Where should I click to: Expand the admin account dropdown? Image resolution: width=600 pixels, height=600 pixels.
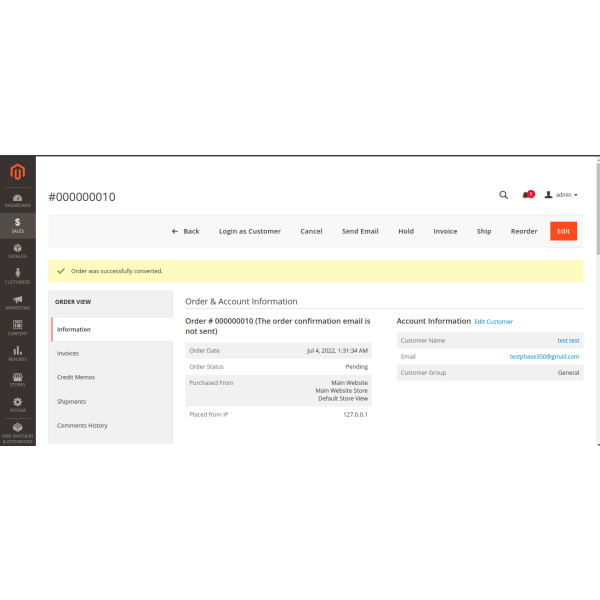point(561,195)
